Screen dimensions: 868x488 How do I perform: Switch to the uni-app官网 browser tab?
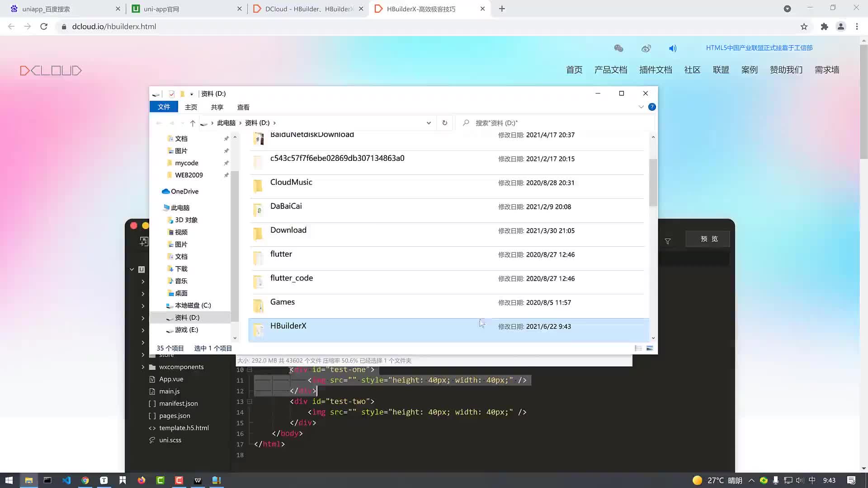(x=186, y=9)
